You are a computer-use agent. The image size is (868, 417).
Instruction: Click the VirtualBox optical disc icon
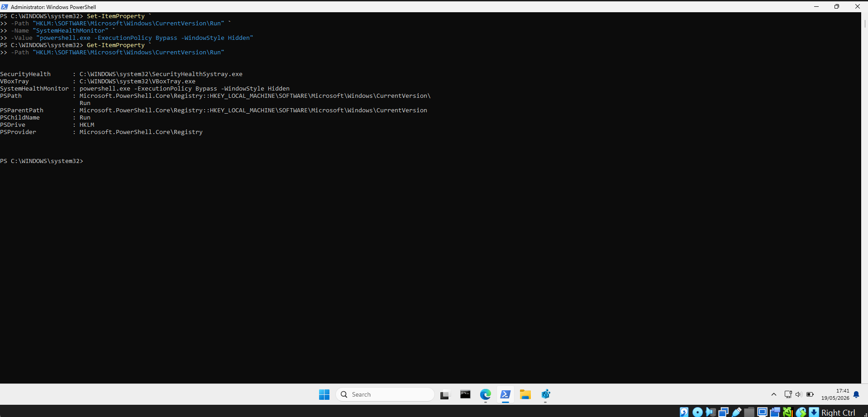[697, 412]
